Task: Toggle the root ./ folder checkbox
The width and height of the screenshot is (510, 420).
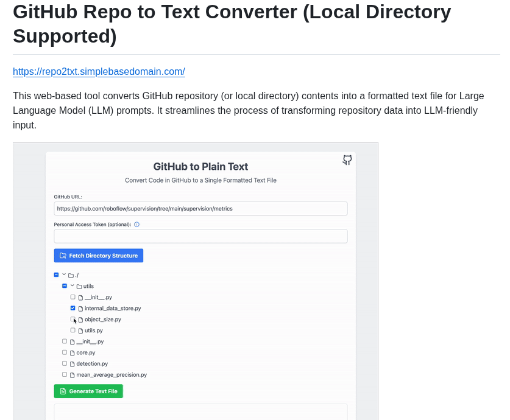Action: tap(56, 275)
